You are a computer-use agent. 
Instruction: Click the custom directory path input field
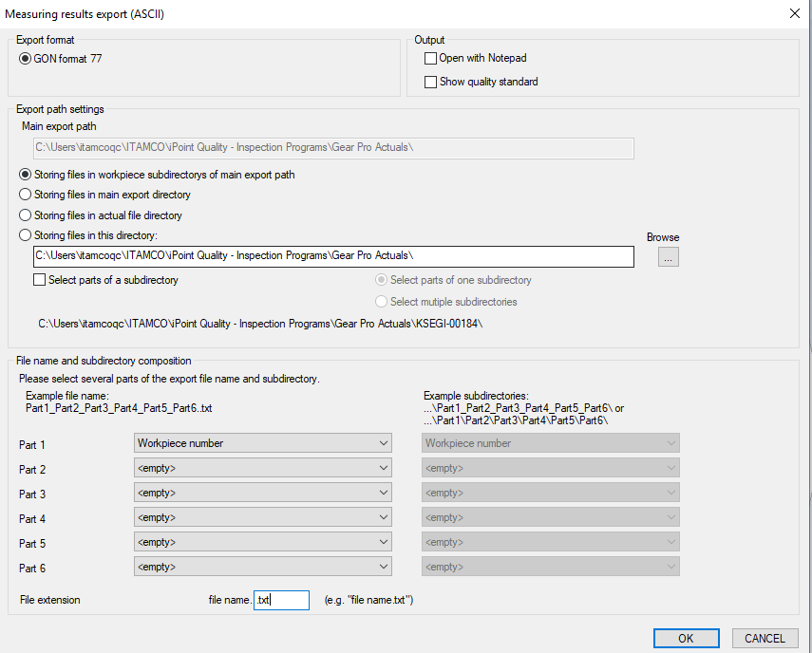(333, 257)
